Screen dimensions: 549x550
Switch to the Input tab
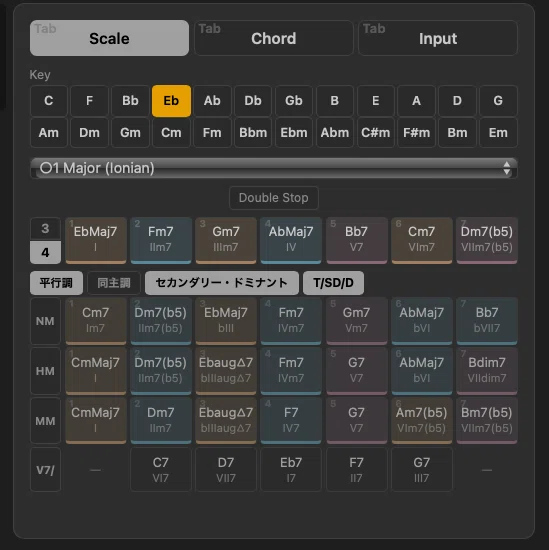click(x=438, y=38)
